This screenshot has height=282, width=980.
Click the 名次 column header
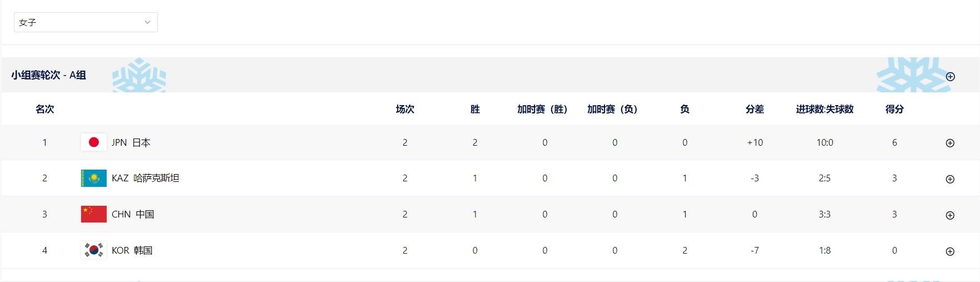point(44,109)
